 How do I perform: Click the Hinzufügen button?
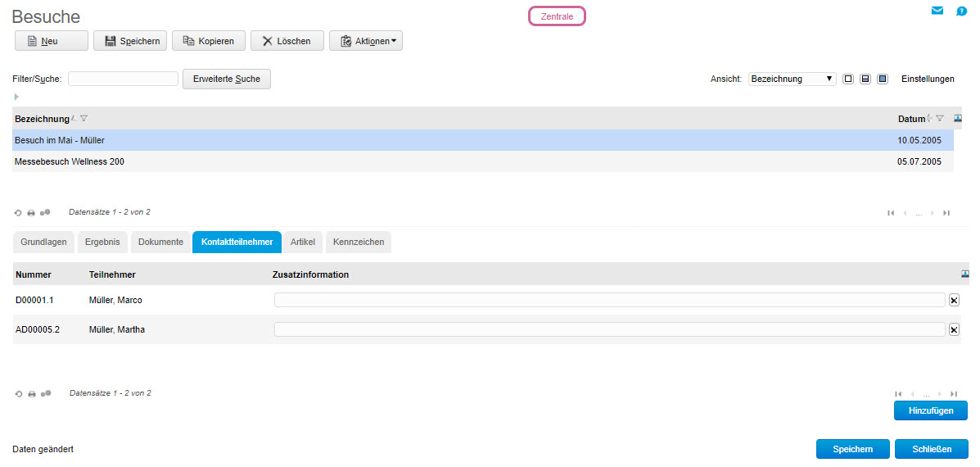click(931, 410)
